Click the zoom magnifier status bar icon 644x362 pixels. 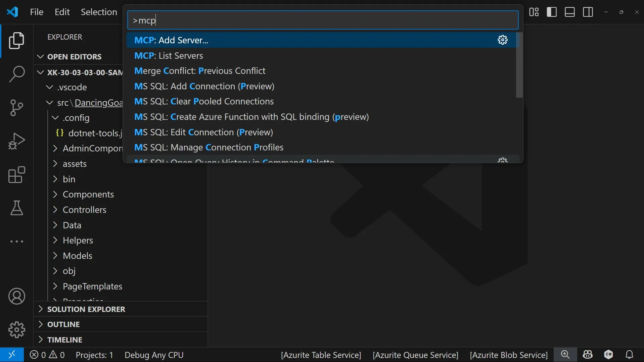coord(565,355)
